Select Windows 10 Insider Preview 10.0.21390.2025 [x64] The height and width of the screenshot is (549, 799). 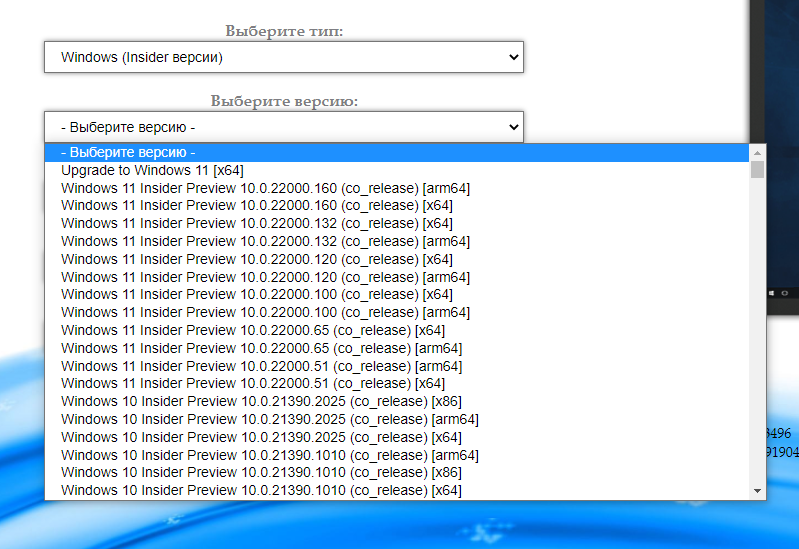[x=396, y=437]
